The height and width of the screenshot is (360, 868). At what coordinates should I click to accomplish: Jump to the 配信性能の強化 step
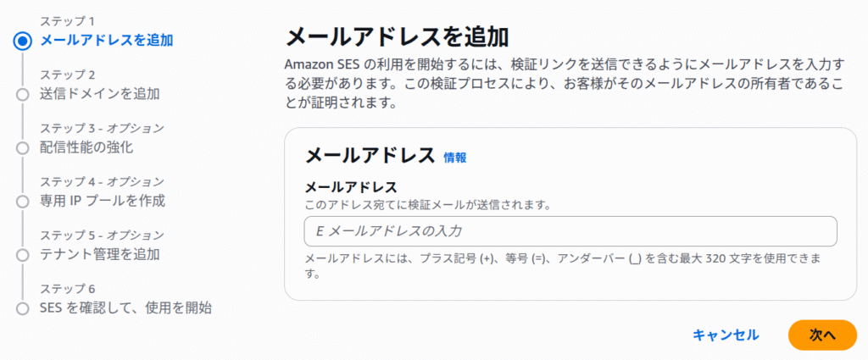coord(86,147)
